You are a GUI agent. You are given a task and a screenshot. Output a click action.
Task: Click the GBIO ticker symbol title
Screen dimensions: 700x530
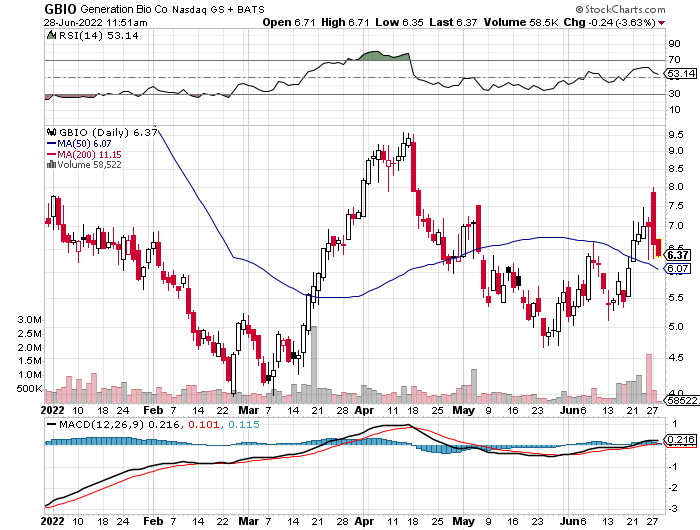(x=60, y=8)
